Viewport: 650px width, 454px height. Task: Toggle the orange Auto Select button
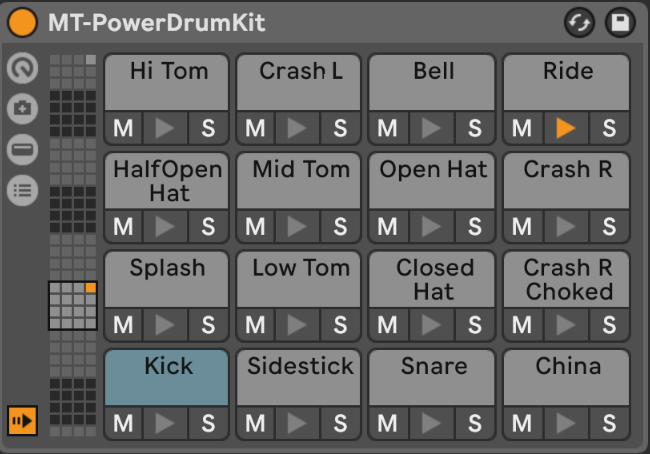point(22,421)
